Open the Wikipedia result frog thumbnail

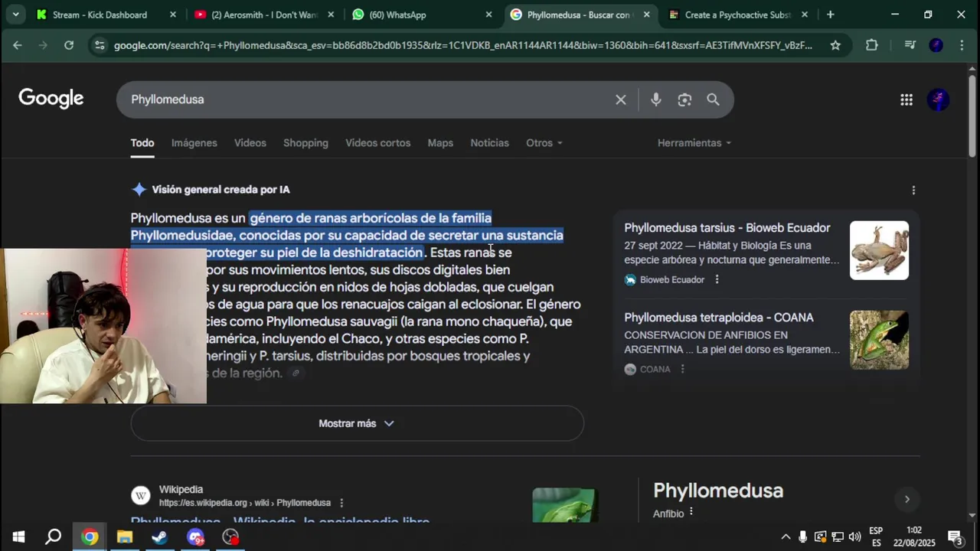tap(565, 505)
